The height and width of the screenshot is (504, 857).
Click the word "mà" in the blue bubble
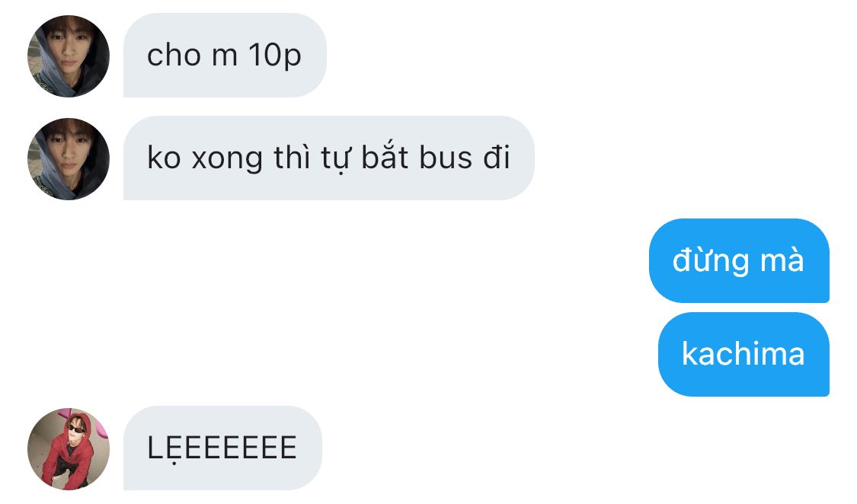pyautogui.click(x=782, y=260)
